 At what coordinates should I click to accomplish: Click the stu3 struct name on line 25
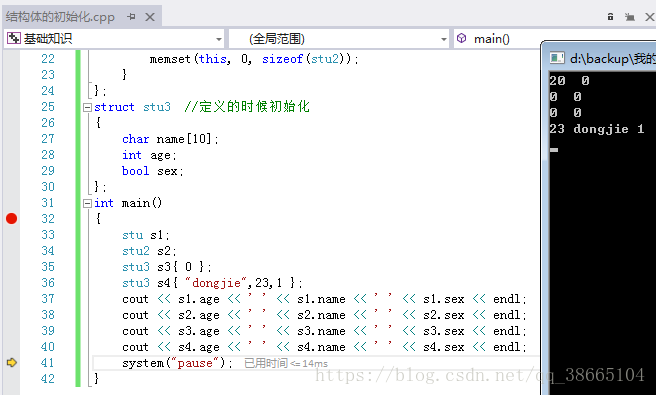(157, 107)
